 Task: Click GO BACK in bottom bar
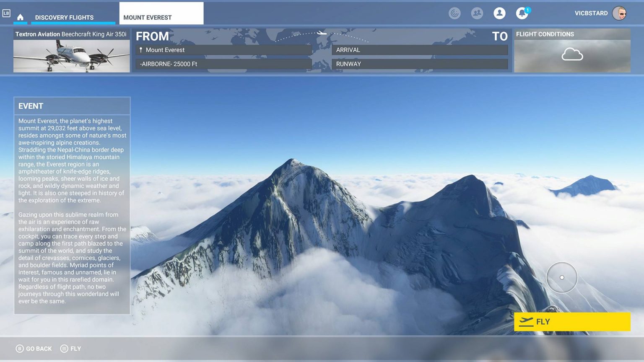(x=39, y=349)
